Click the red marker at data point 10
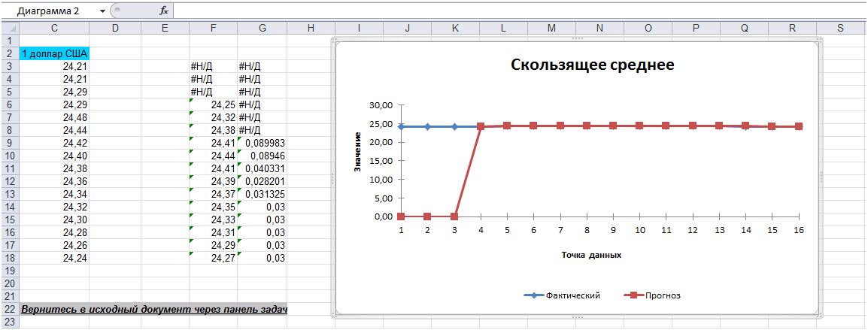 point(639,126)
